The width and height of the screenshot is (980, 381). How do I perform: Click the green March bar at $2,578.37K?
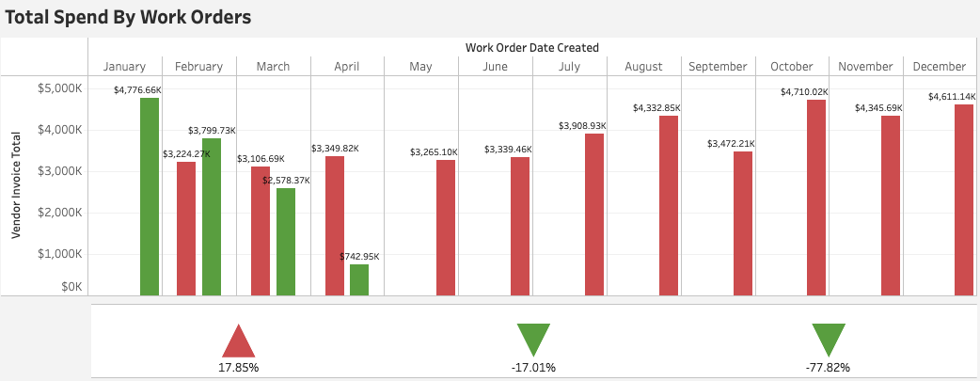click(x=286, y=242)
